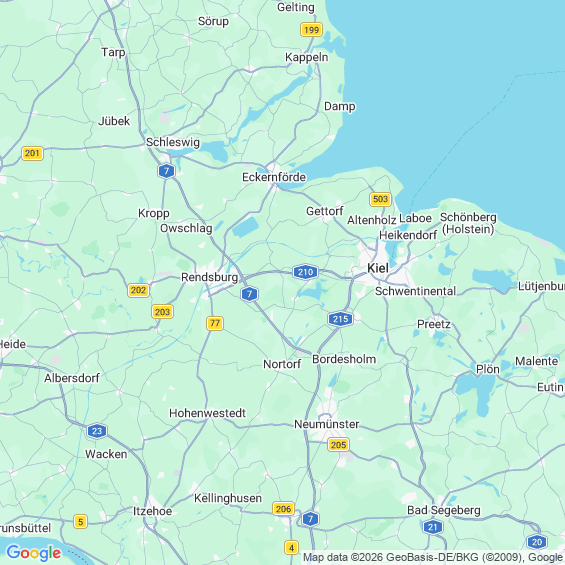
Task: Click the Google logo
Action: coord(34,553)
